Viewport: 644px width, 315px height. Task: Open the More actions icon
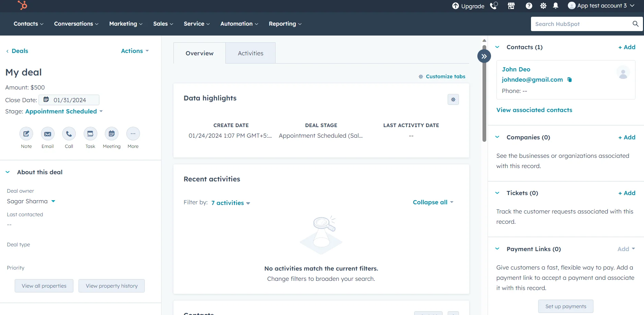(133, 134)
